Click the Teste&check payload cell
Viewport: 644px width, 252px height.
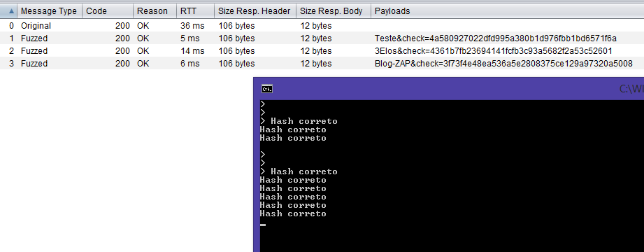click(x=496, y=38)
